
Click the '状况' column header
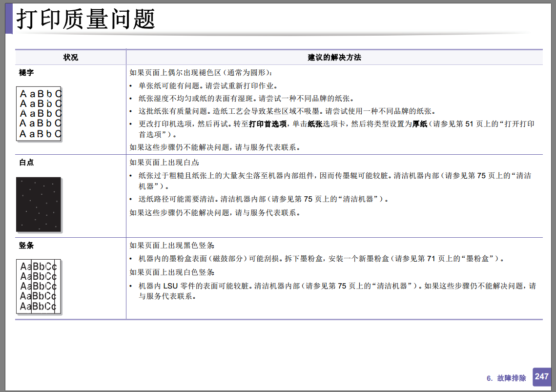pos(71,58)
